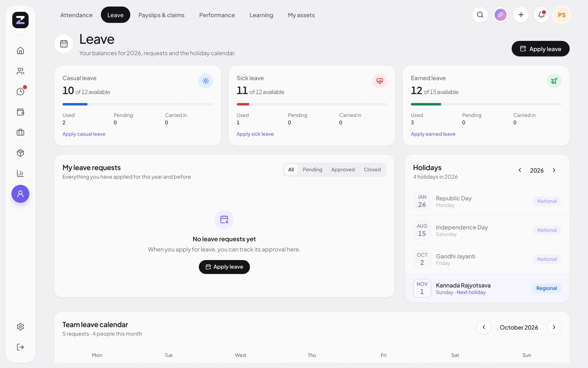Image resolution: width=588 pixels, height=368 pixels.
Task: Click Apply casual leave link
Action: (x=84, y=134)
